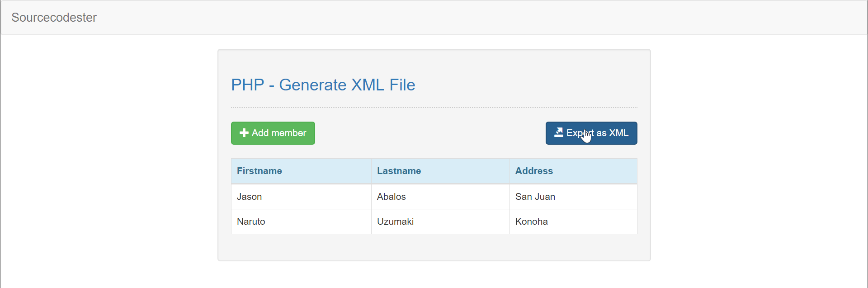Click the export icon on Export as XML button

tap(560, 132)
